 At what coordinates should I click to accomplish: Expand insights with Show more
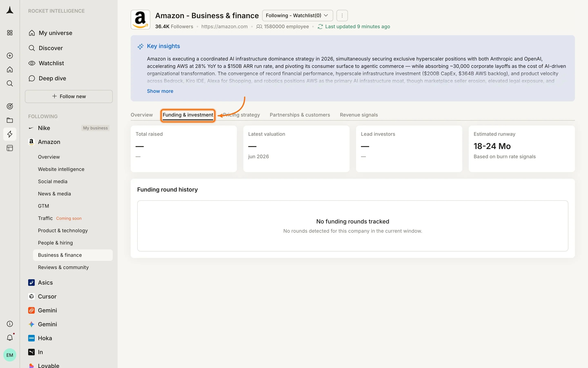coord(160,91)
